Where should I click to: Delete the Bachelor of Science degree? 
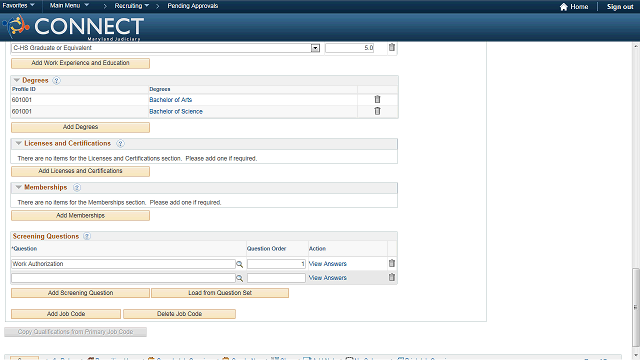point(377,111)
